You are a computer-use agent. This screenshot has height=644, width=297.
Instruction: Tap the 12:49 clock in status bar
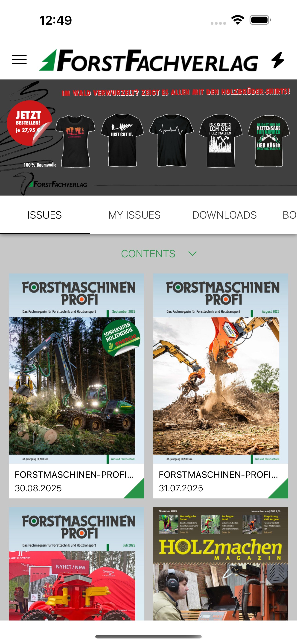click(55, 20)
